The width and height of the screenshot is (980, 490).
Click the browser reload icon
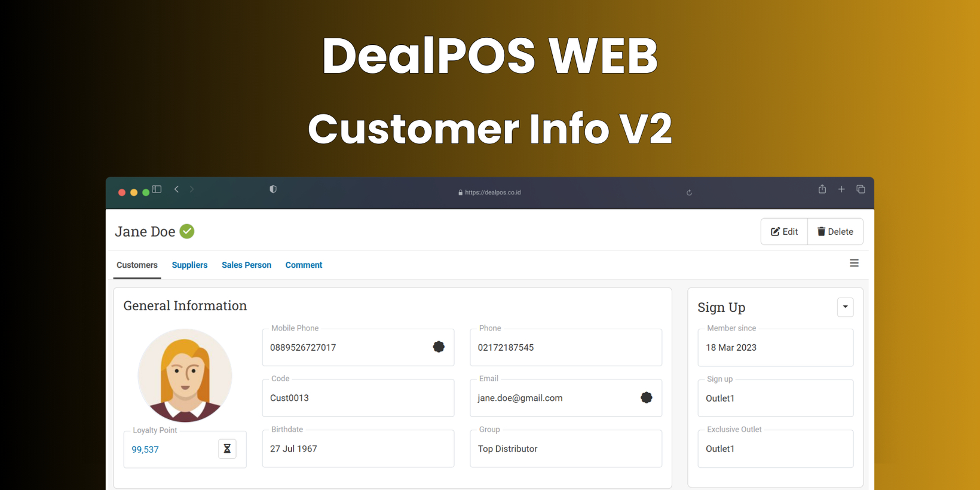689,192
